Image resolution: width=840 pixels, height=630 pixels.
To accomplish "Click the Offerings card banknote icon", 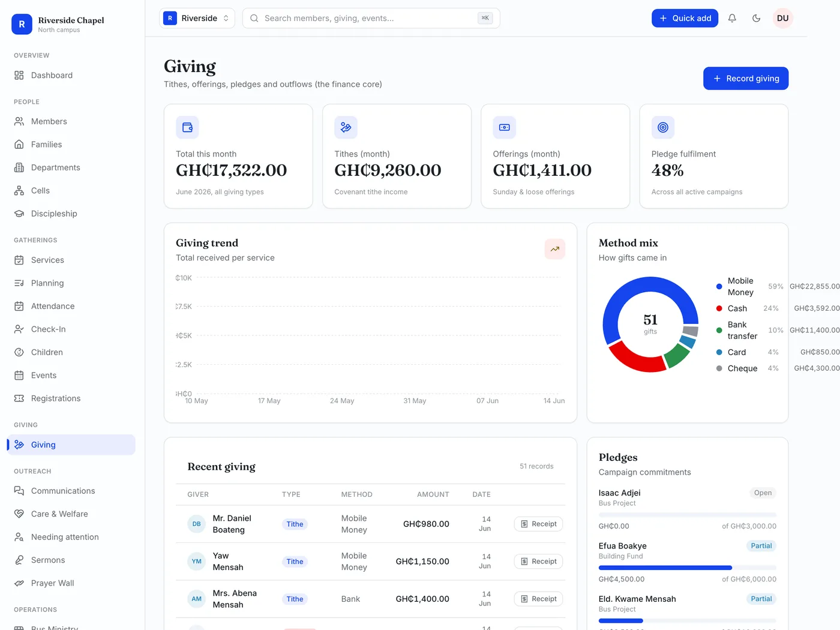I will pos(504,127).
